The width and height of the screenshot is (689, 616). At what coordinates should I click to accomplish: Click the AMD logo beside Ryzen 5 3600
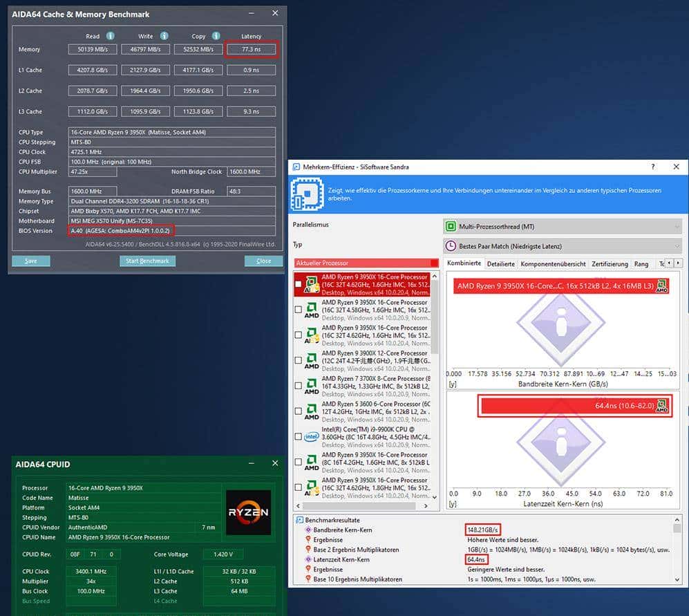[312, 411]
